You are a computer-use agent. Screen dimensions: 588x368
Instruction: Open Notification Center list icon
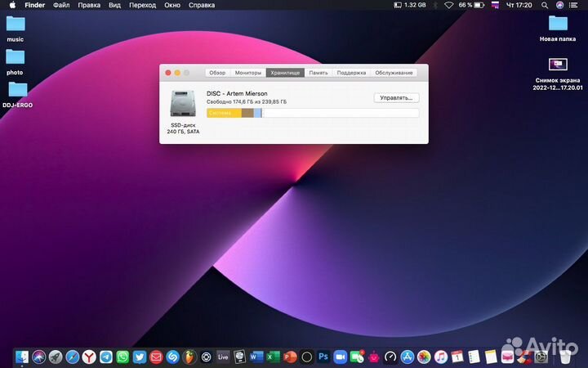coord(573,5)
